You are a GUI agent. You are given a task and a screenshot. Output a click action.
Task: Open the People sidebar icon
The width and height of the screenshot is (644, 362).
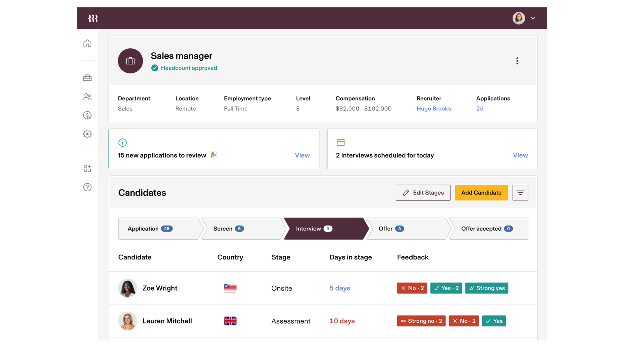(x=87, y=97)
